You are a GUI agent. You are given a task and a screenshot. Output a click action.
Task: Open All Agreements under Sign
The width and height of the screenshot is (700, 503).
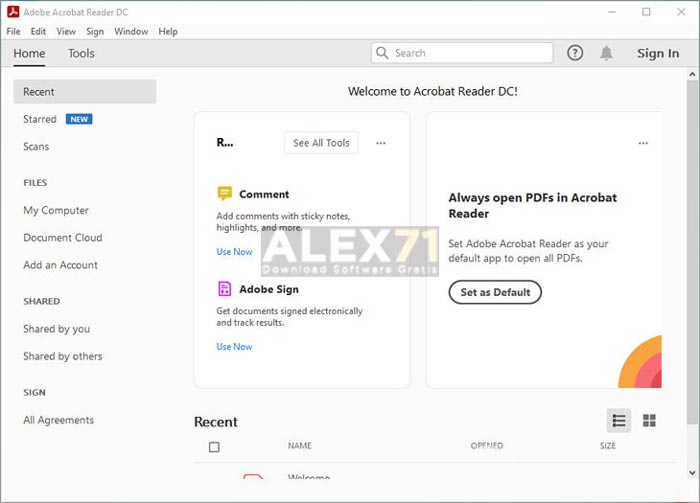click(58, 420)
